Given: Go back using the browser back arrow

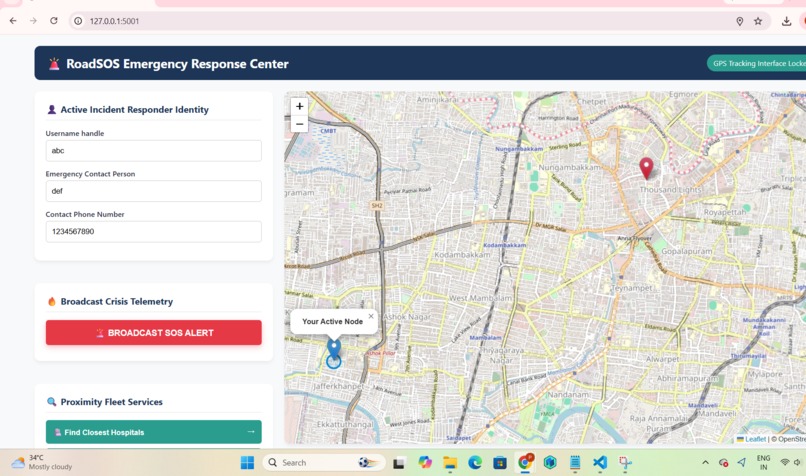Looking at the screenshot, I should tap(13, 21).
